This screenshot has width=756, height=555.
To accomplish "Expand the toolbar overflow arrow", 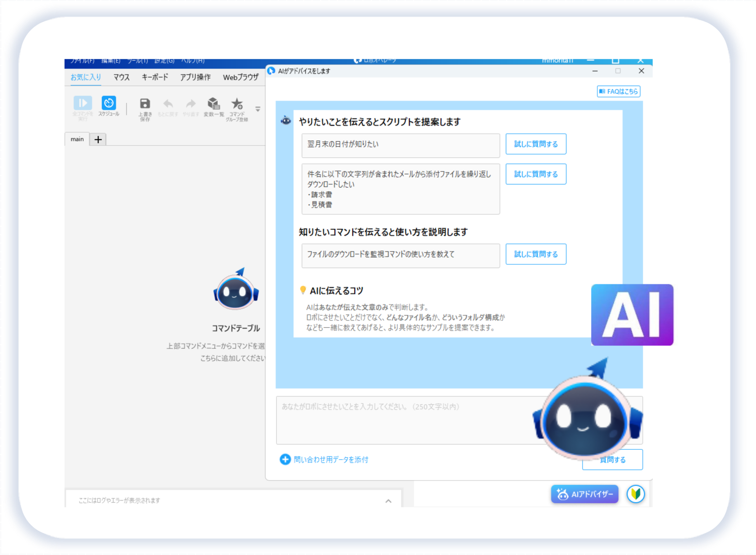I will tap(258, 109).
